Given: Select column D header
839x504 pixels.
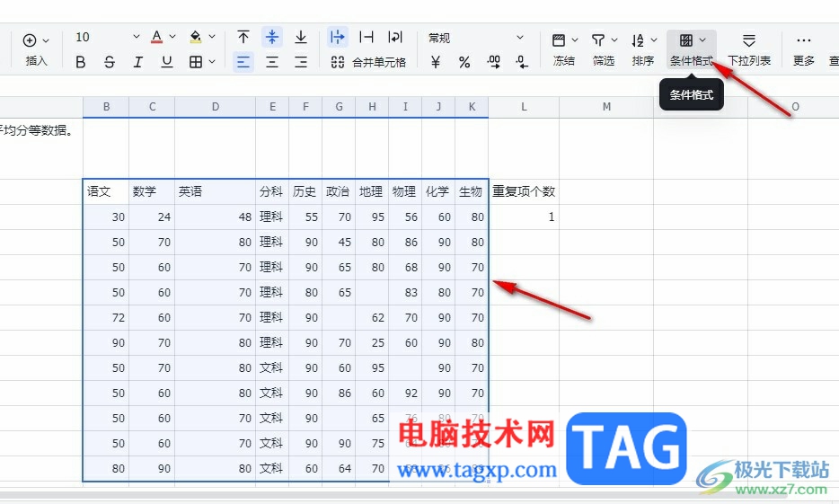Looking at the screenshot, I should 215,107.
